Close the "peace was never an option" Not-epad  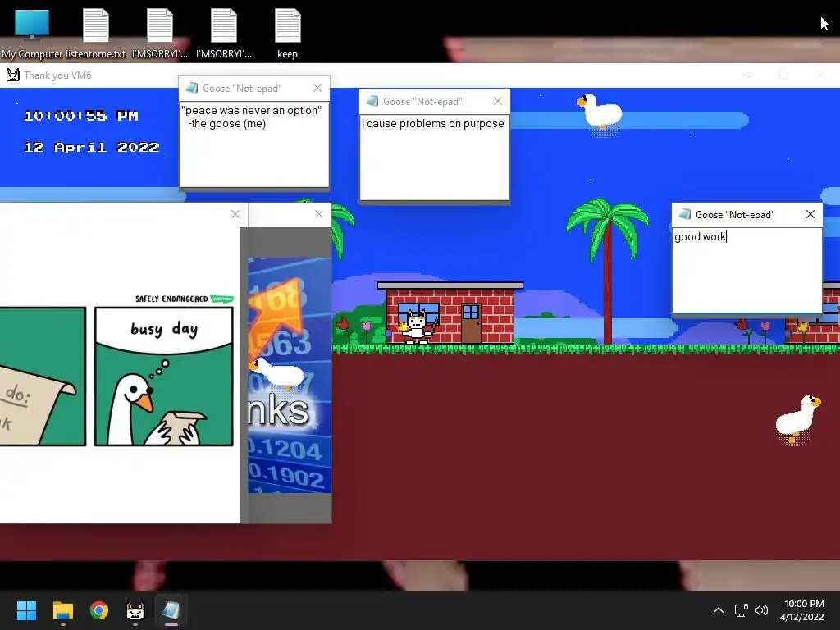coord(317,88)
